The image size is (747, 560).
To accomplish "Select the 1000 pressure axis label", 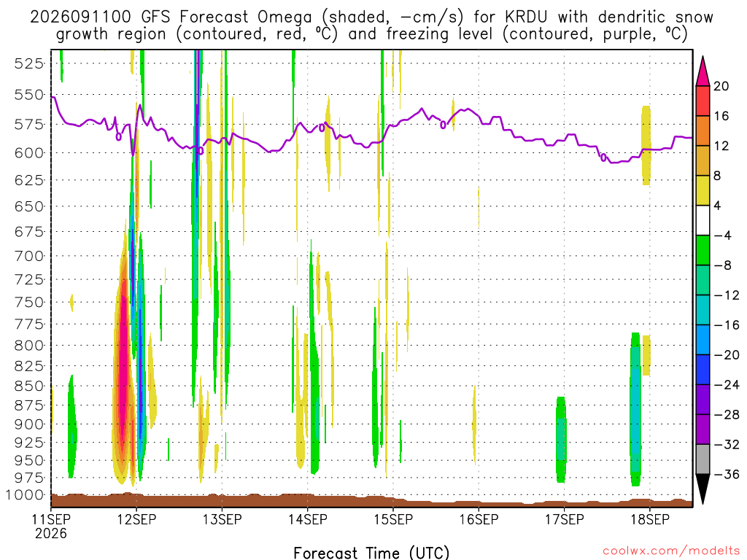I will pos(25,495).
